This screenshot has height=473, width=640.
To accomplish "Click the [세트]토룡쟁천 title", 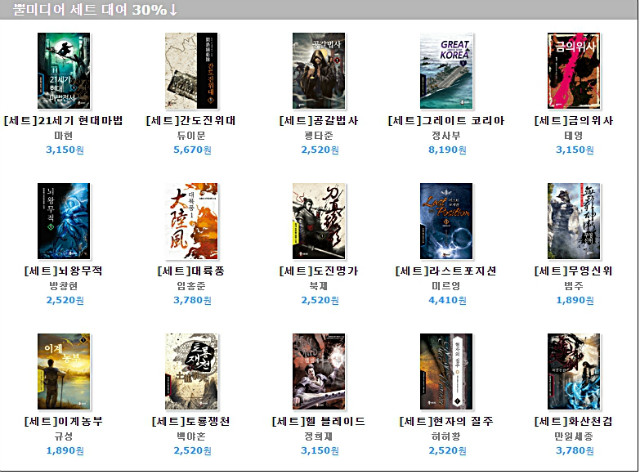I will pos(191,421).
